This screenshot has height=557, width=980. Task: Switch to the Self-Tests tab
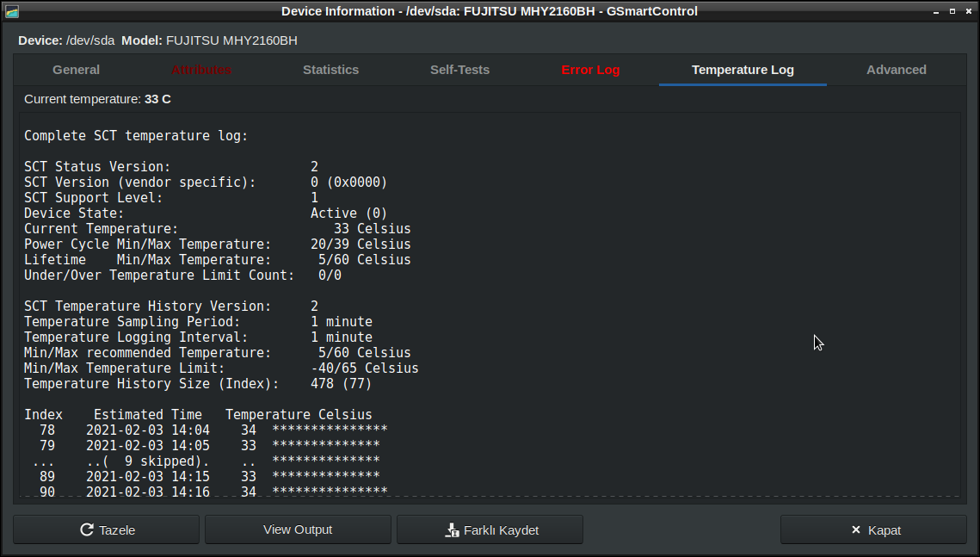[x=459, y=70]
